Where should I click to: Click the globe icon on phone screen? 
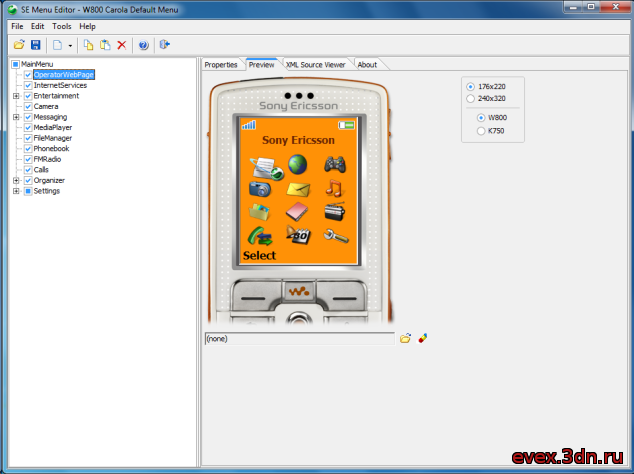[x=298, y=164]
